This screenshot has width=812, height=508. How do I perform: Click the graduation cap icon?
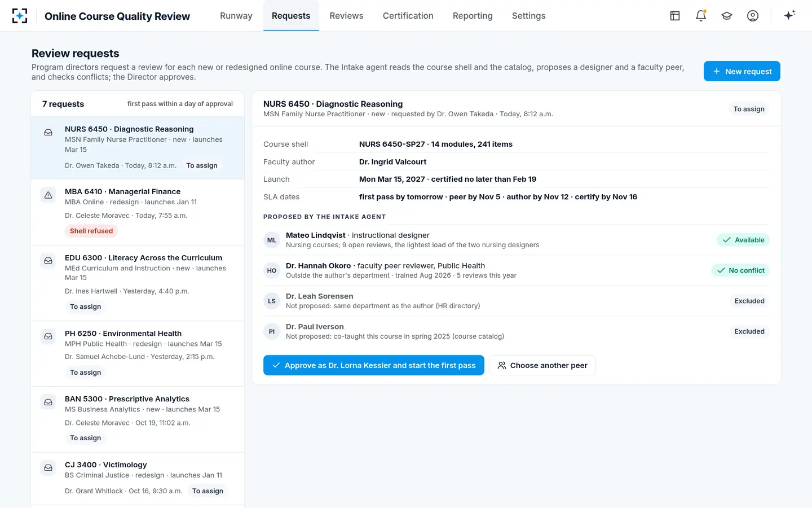tap(727, 16)
